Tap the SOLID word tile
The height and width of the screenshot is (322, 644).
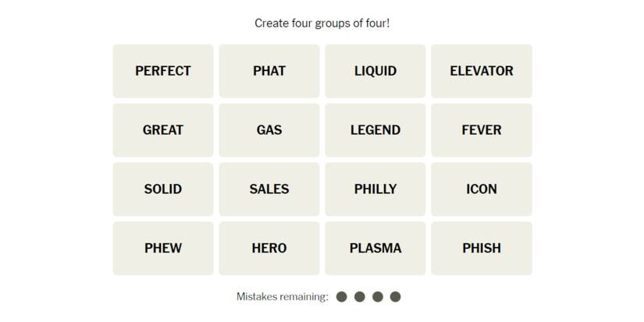[162, 189]
